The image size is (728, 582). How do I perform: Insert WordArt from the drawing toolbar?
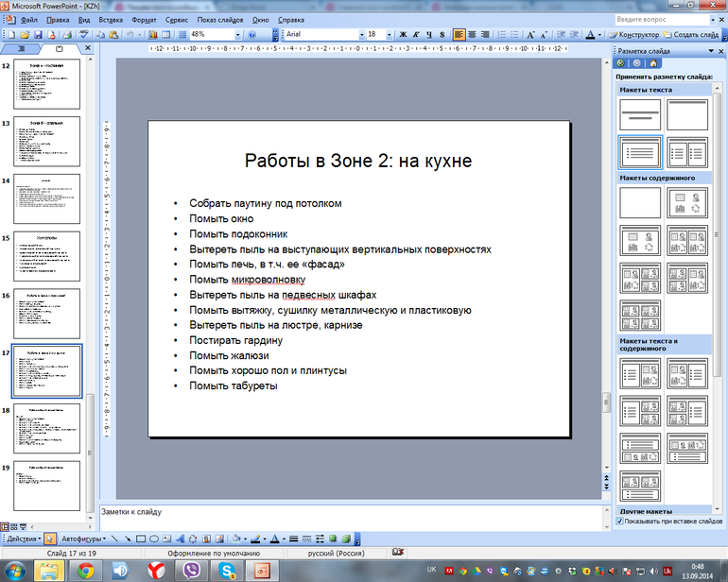tap(181, 539)
